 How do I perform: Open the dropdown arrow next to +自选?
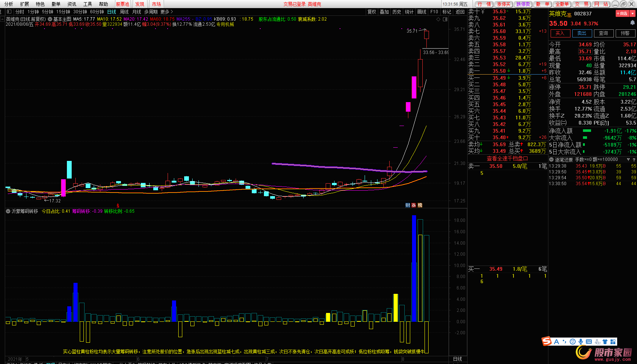point(633,14)
